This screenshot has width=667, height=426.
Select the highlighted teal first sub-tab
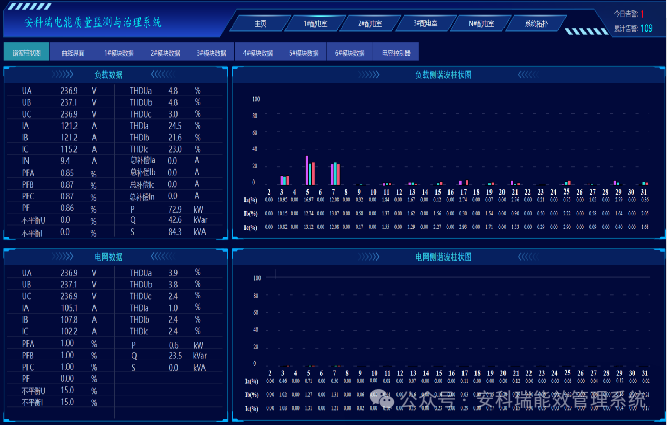[26, 52]
